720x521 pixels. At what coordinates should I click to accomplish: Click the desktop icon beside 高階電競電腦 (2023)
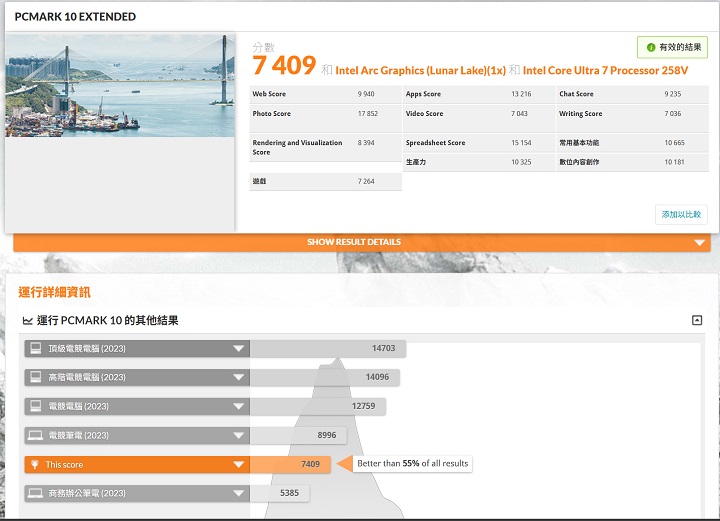[35, 378]
